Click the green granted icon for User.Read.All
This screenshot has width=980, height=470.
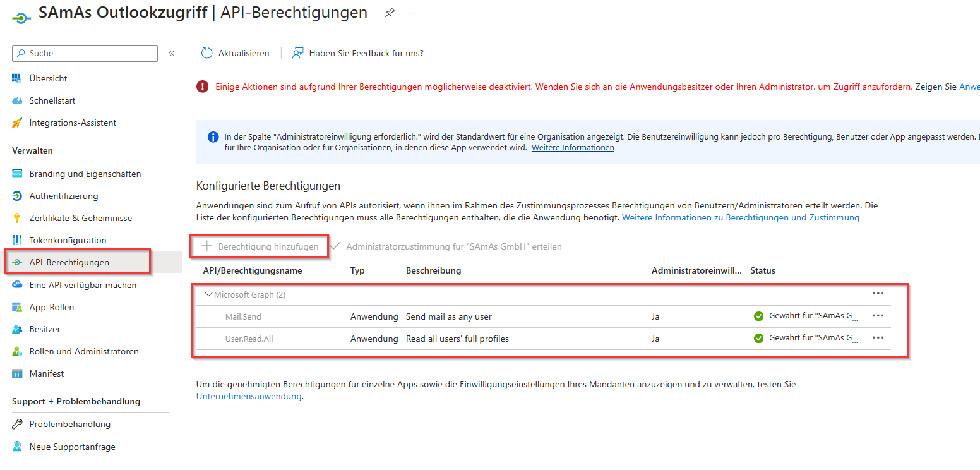759,339
